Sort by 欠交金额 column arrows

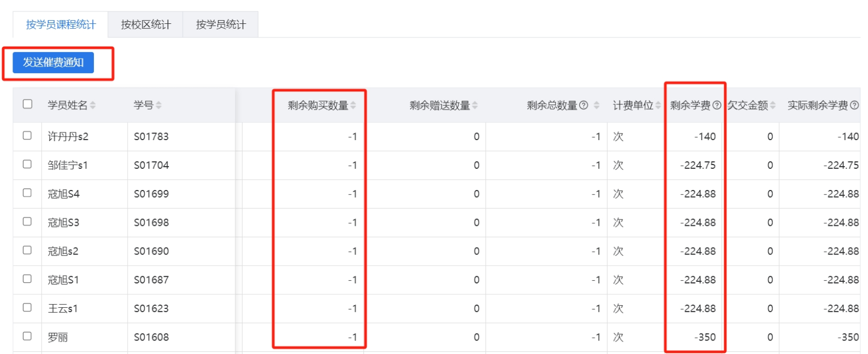(773, 105)
